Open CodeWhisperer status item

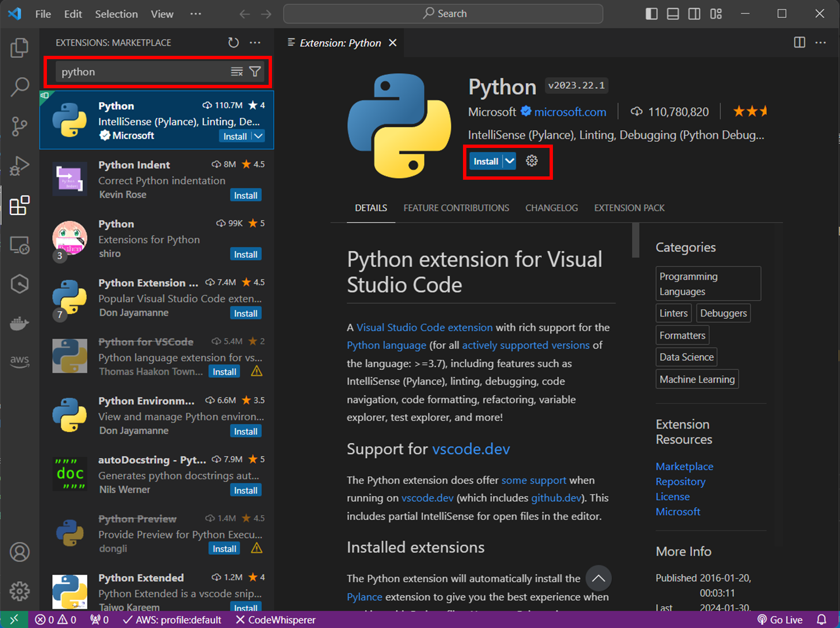(275, 620)
